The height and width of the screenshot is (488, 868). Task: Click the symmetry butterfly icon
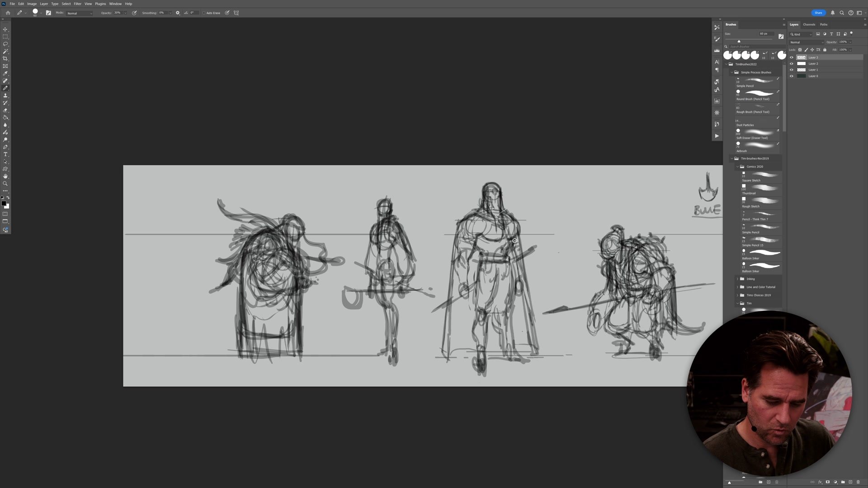click(236, 13)
